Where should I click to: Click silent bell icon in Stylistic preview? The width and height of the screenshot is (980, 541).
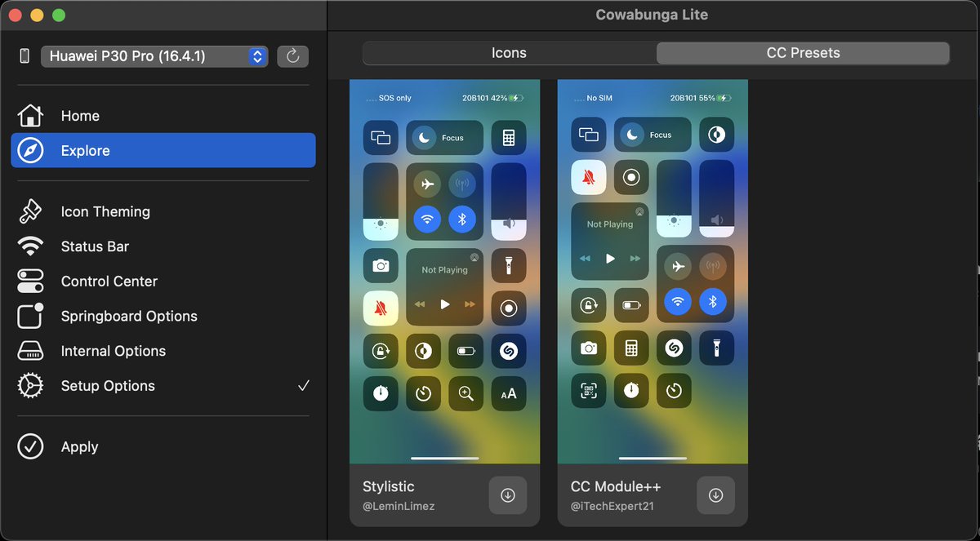[x=381, y=308]
